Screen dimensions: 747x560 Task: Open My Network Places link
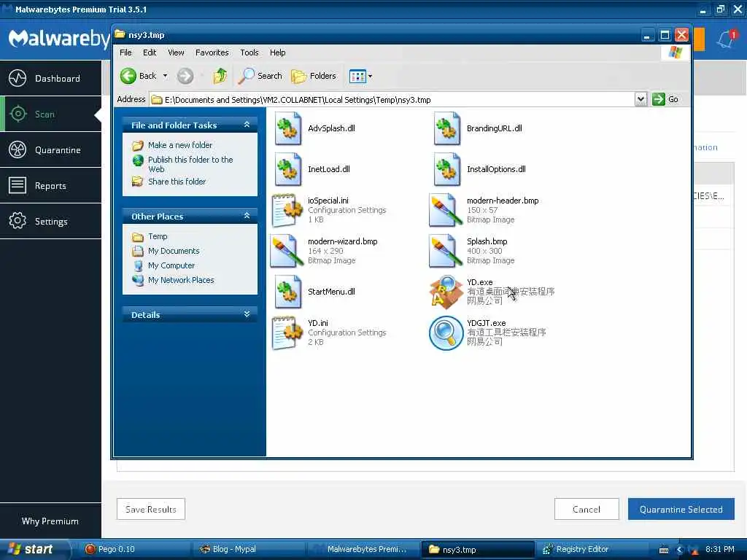click(x=181, y=281)
